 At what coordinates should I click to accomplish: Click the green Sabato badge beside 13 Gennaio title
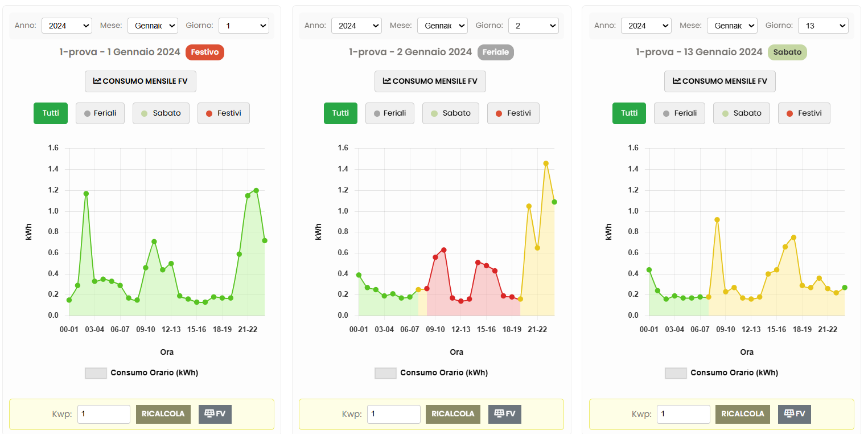point(787,52)
